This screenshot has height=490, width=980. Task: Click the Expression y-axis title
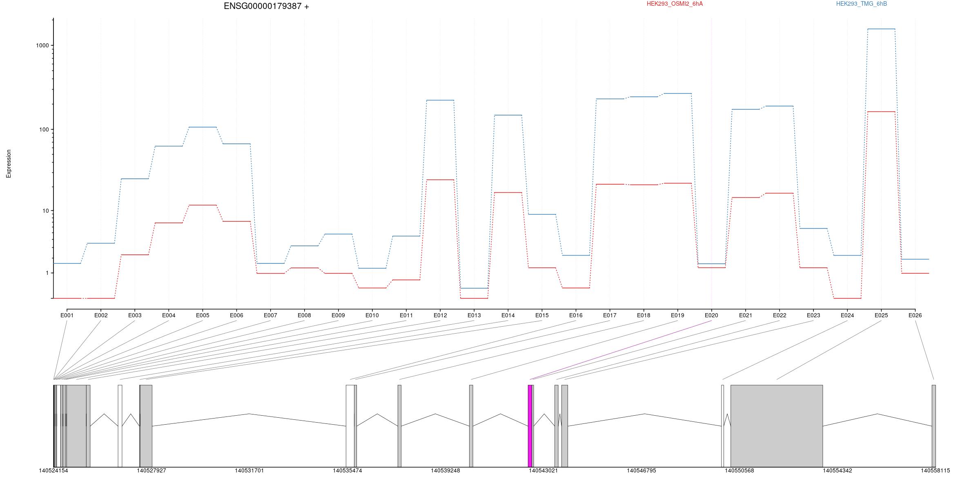point(9,164)
